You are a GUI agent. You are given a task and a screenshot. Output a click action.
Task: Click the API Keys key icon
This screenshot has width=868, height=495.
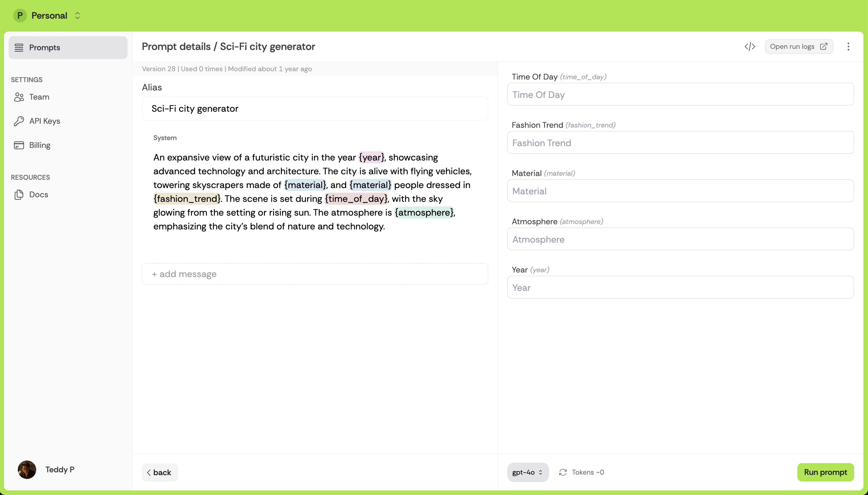click(x=19, y=121)
